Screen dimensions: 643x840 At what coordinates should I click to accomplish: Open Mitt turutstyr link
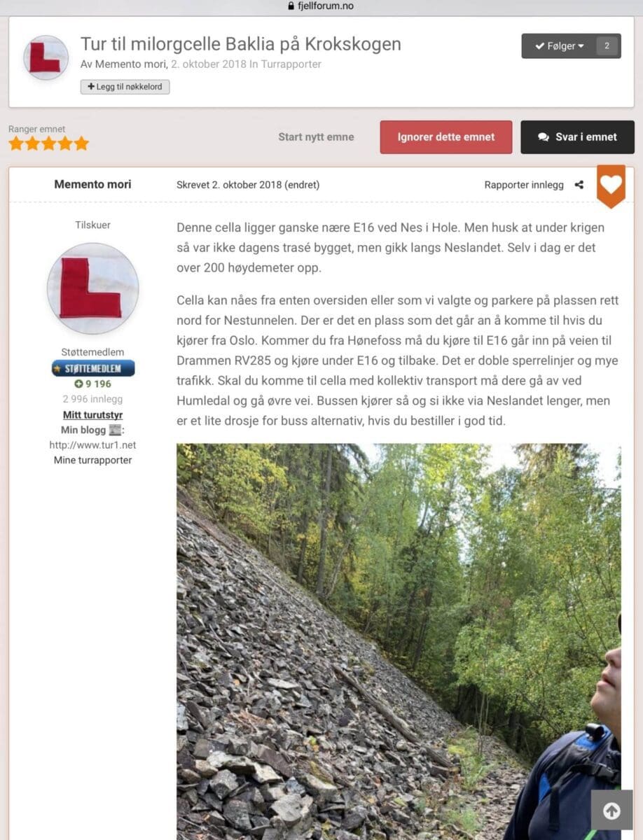(x=93, y=415)
